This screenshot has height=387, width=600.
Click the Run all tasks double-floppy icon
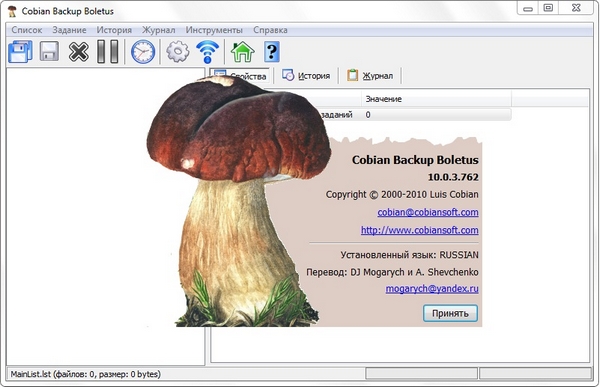point(20,52)
